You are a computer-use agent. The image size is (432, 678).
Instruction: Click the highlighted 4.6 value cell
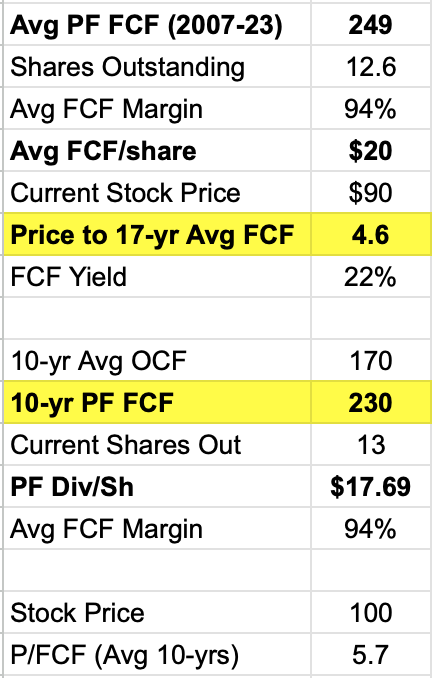(371, 234)
